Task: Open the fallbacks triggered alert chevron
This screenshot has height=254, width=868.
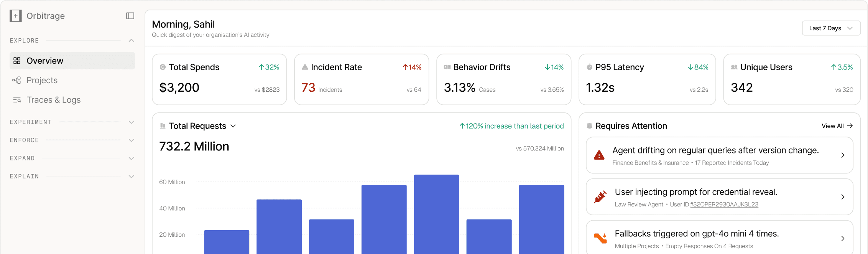Action: pos(843,239)
